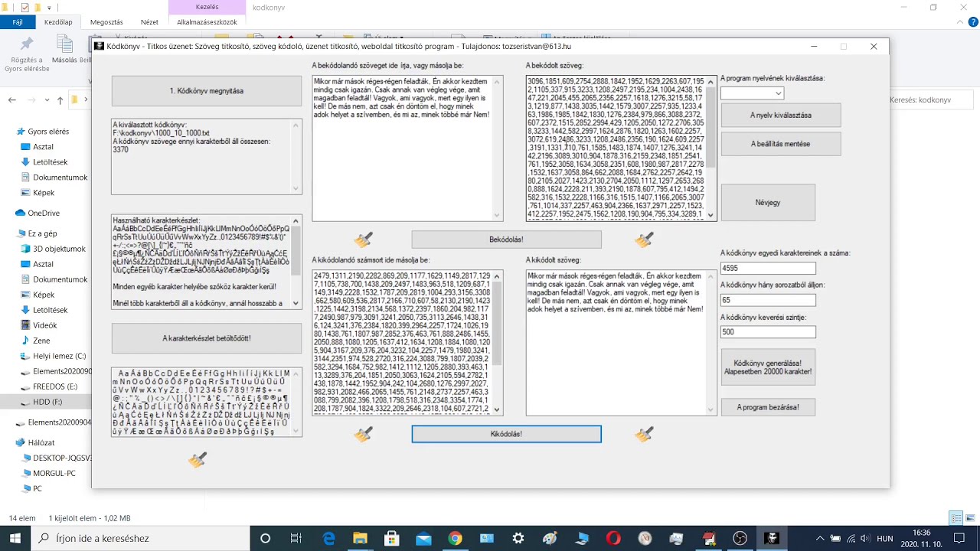Click A nyelv kiválasztása button
Image resolution: width=980 pixels, height=551 pixels.
781,115
